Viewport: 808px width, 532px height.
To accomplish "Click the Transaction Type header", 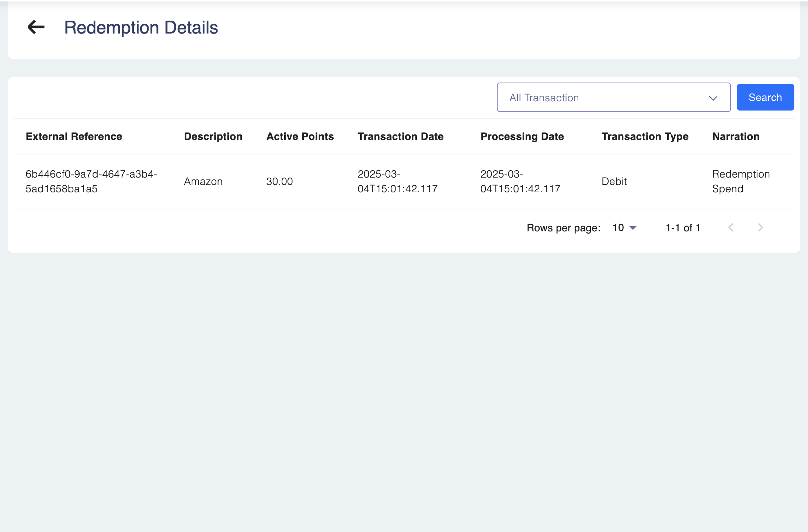I will click(x=645, y=136).
